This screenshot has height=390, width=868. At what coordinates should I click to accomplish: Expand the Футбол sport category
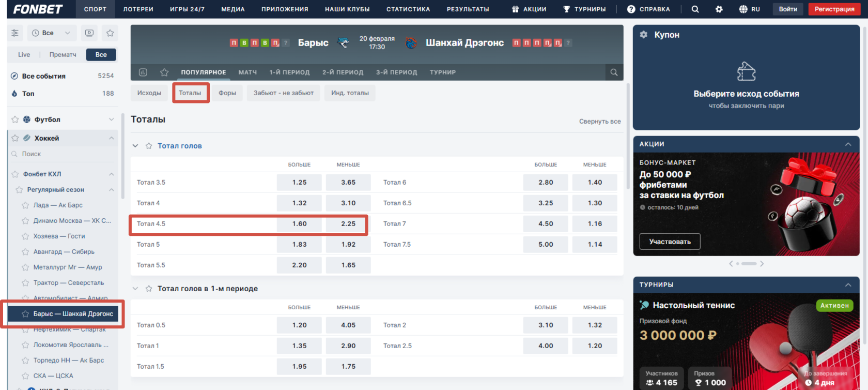click(x=111, y=119)
